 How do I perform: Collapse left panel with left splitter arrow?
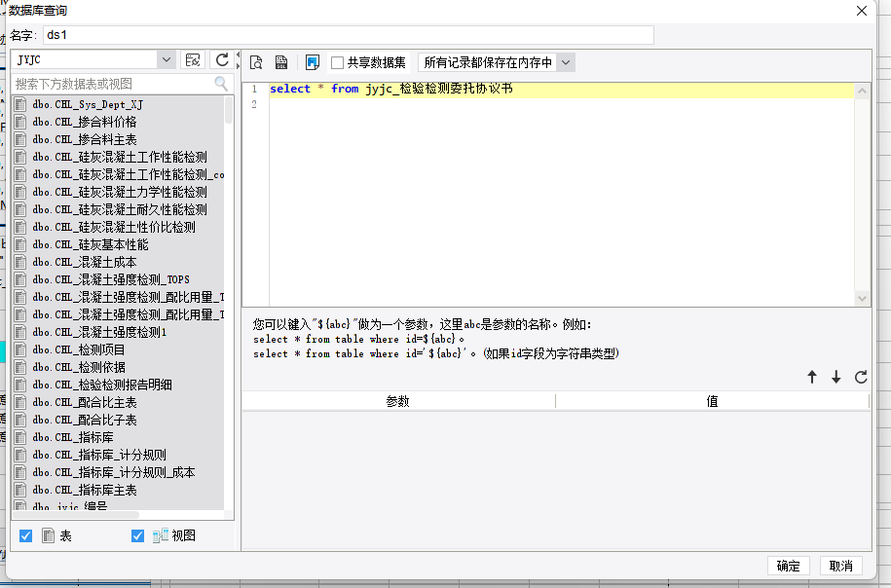tap(239, 55)
